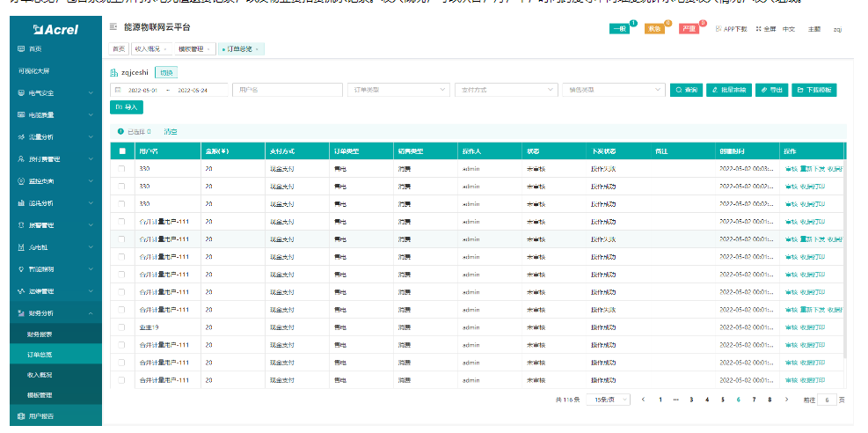Switch to the 收入概况 tab
Screen dimensions: 868x433
pos(151,49)
